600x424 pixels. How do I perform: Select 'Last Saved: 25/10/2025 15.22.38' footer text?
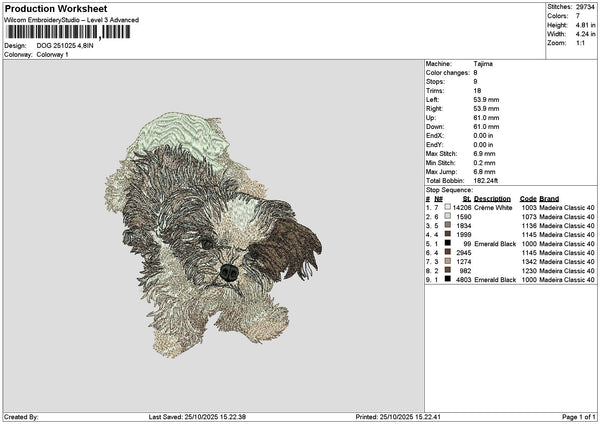(x=197, y=417)
